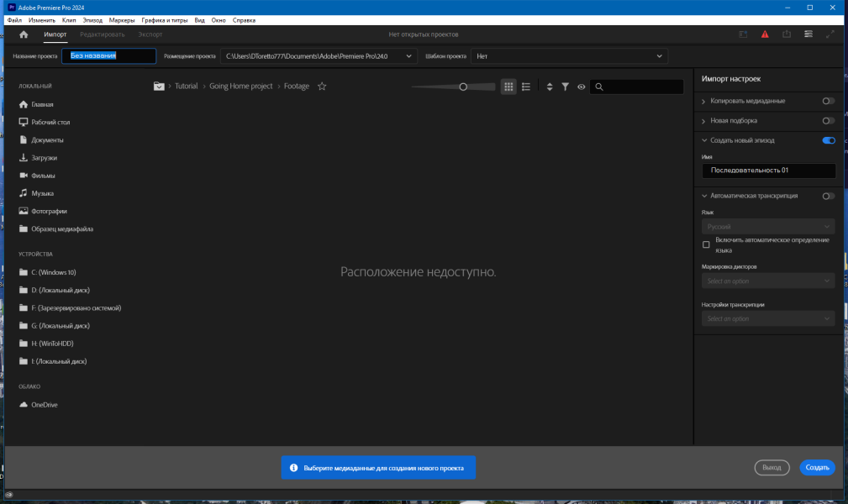Check Включить автоматическое определение языка
Screen dimensions: 848x504
point(706,244)
